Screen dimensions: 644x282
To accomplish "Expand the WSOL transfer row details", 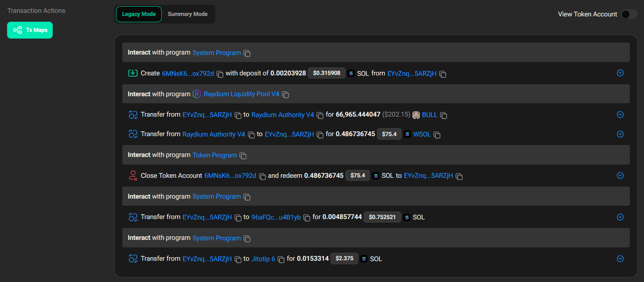I will click(x=620, y=134).
